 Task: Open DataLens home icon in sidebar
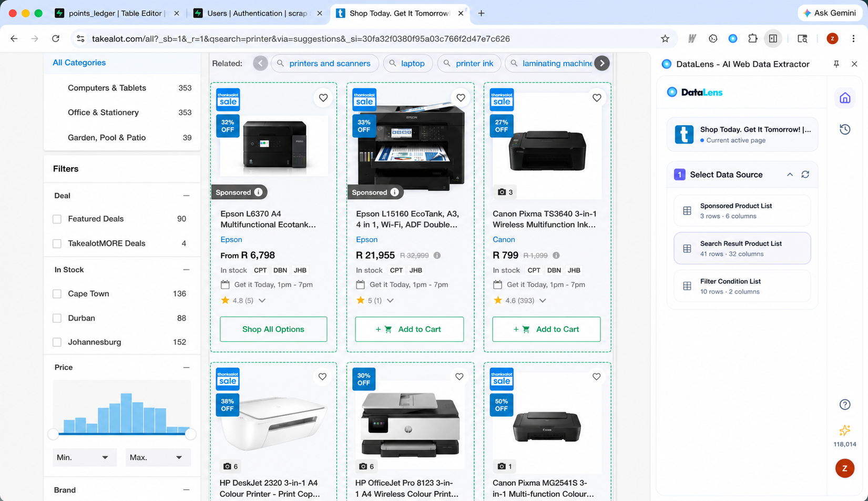[845, 98]
